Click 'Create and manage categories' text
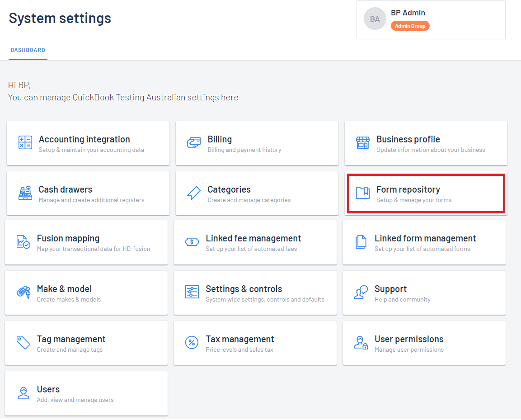This screenshot has height=420, width=521. [x=249, y=200]
